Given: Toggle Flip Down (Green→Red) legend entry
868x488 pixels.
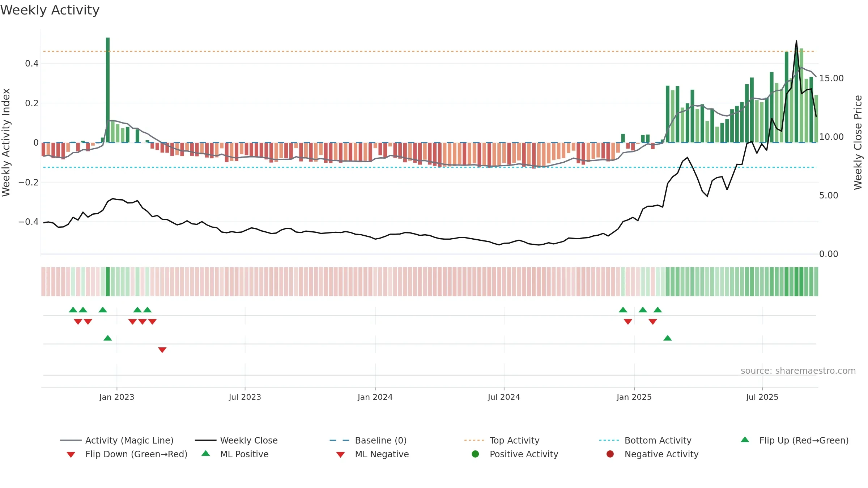Looking at the screenshot, I should [x=127, y=454].
